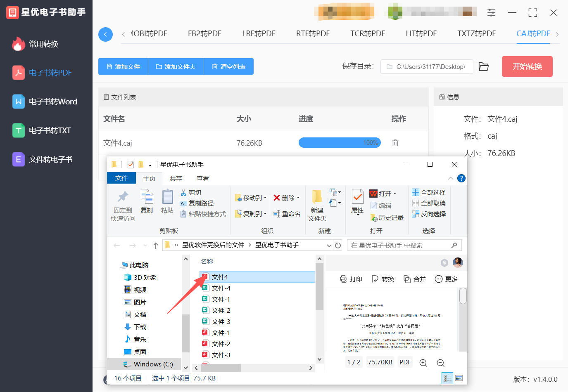Click the 开始转换 button
The height and width of the screenshot is (392, 568).
[527, 66]
